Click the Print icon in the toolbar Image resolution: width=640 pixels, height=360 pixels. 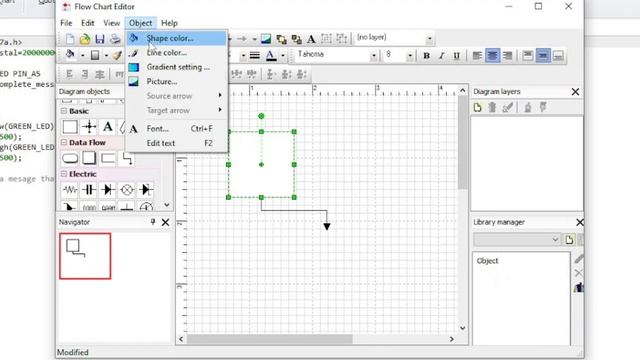(116, 39)
